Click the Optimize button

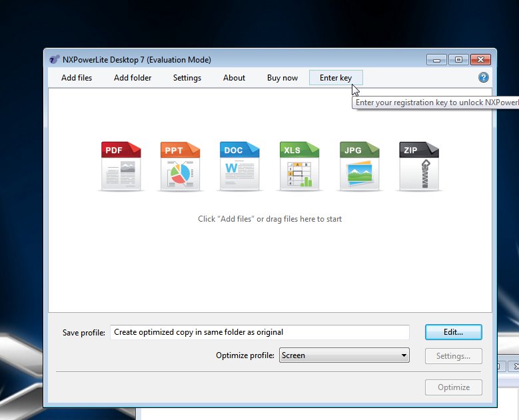[x=454, y=387]
